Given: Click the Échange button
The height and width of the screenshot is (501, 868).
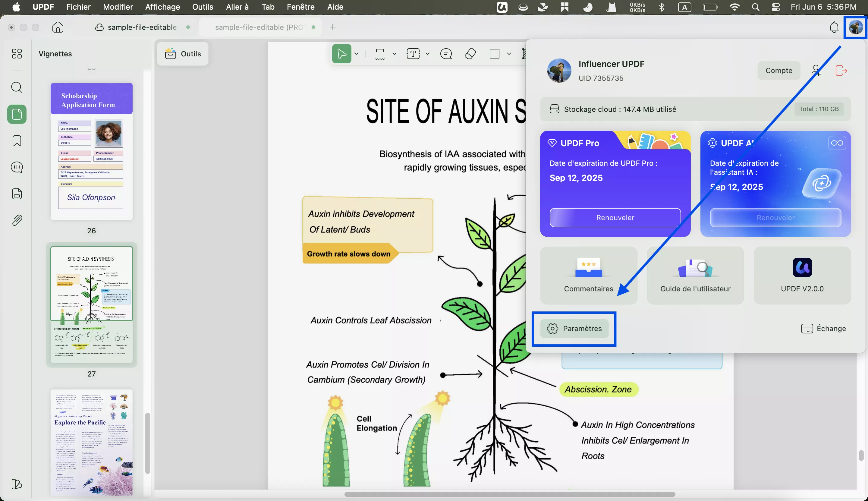Looking at the screenshot, I should coord(823,329).
